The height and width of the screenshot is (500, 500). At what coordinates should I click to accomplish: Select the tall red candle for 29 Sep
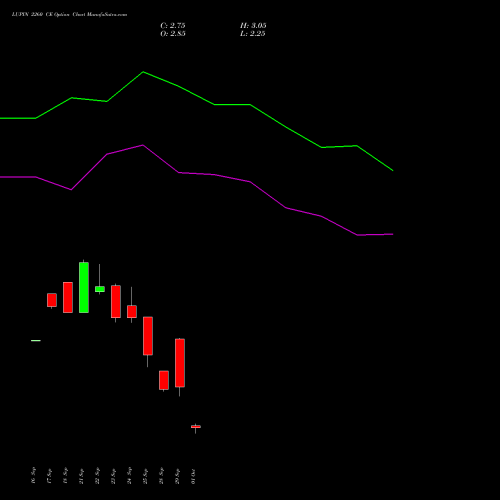(180, 363)
